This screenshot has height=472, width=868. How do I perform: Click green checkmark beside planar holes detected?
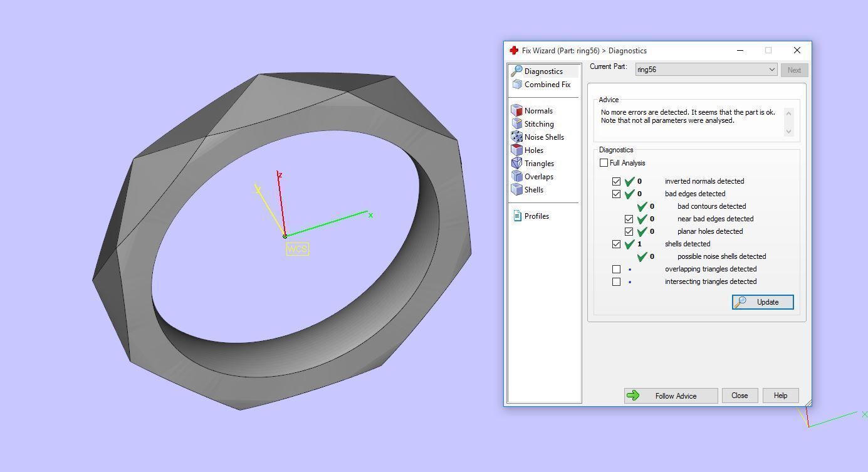tap(642, 231)
